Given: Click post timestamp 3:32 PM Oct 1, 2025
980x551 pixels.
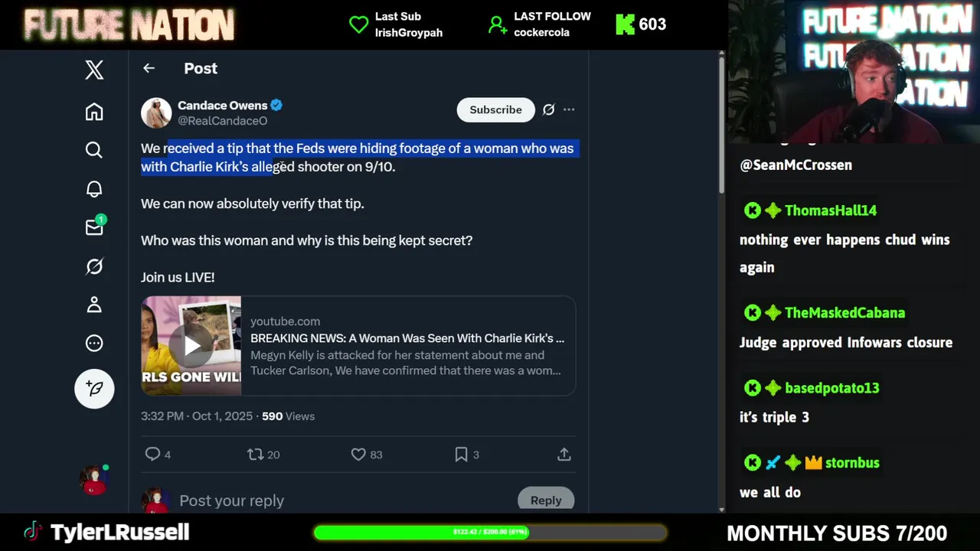Looking at the screenshot, I should (x=197, y=416).
